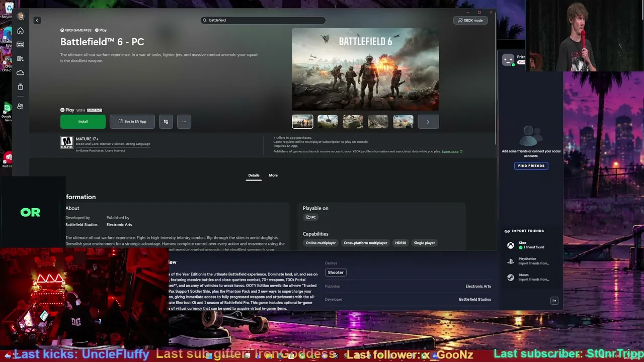This screenshot has height=362, width=644.
Task: Select the second screenshot thumbnail with helicopter
Action: [x=328, y=122]
